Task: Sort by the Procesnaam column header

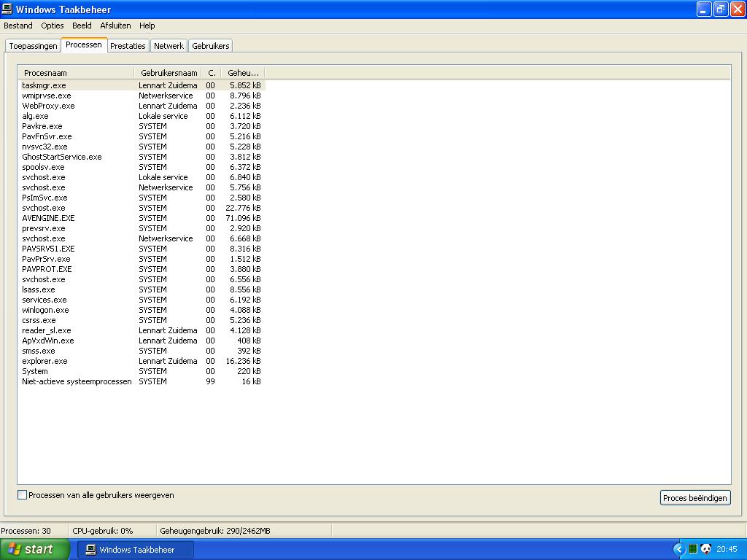Action: coord(76,73)
